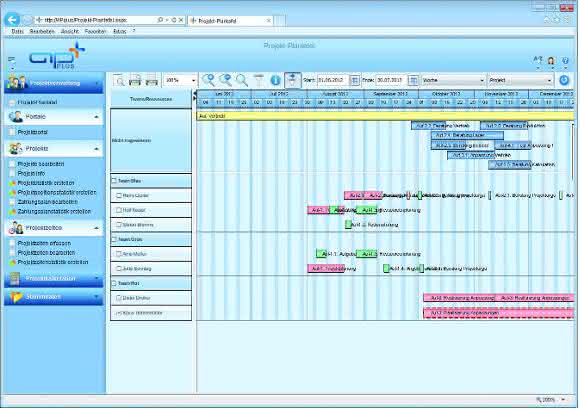Click the Ende date input field
The image size is (580, 409).
tap(391, 80)
